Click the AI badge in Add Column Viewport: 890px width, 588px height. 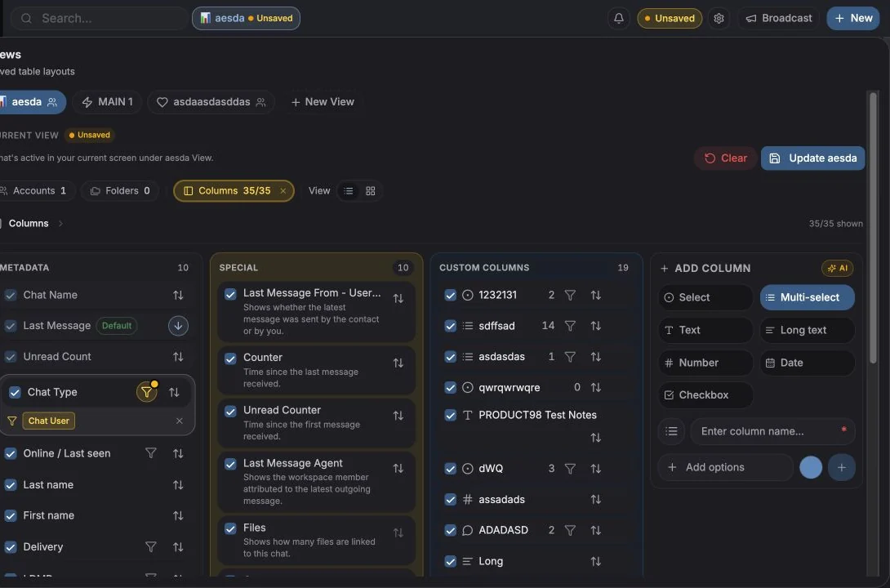pos(837,268)
